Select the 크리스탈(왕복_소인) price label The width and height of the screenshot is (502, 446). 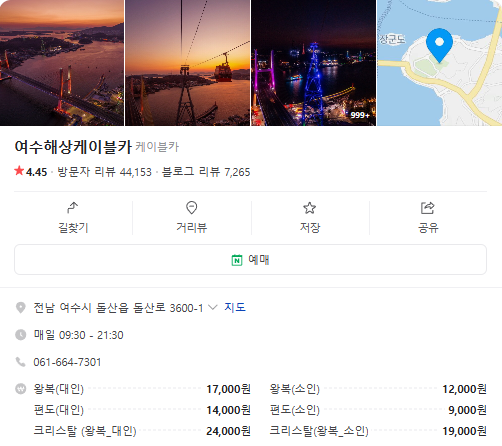[x=319, y=431]
